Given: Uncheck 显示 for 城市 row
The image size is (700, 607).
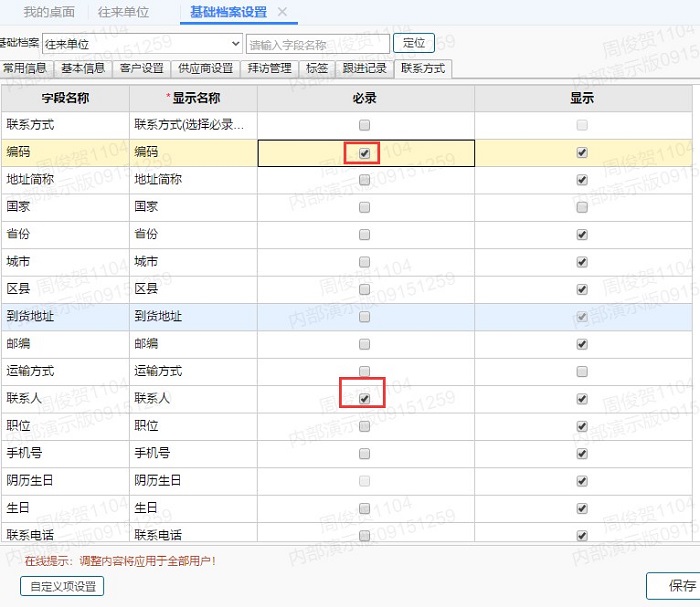Looking at the screenshot, I should [x=582, y=262].
